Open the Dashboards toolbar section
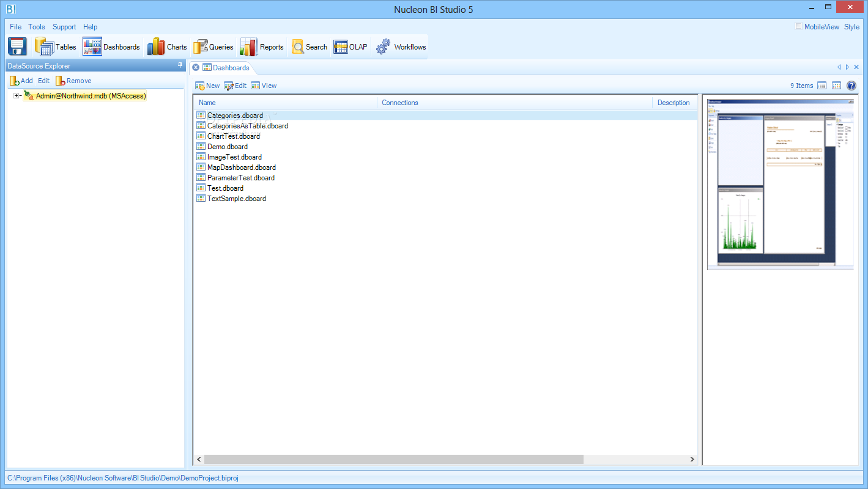 [x=111, y=46]
